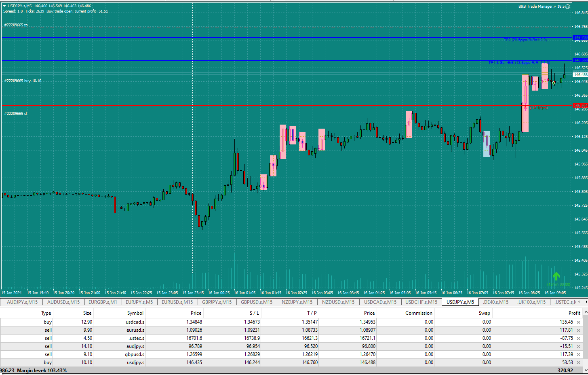This screenshot has width=588, height=375.
Task: Click the active USDJPY.s,M5 chart tab
Action: pyautogui.click(x=460, y=302)
